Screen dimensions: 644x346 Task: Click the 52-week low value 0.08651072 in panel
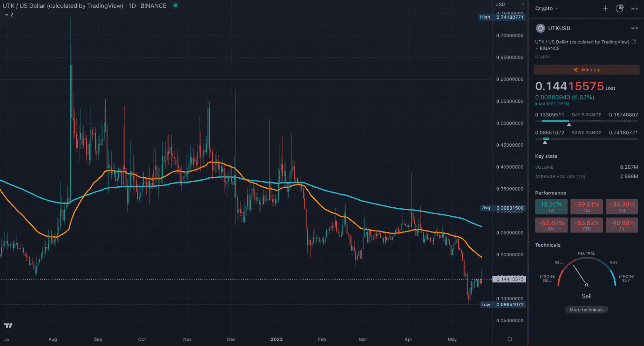(550, 133)
